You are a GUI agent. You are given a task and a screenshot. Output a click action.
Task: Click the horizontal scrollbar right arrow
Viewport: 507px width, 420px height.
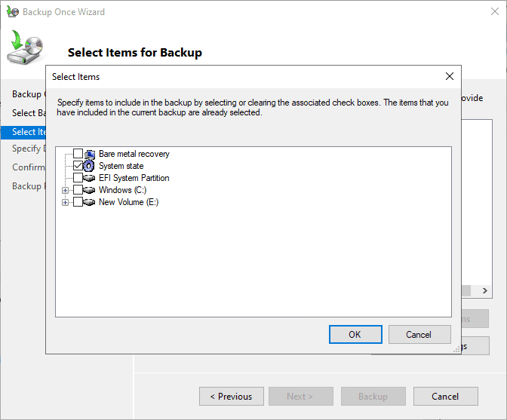click(484, 291)
